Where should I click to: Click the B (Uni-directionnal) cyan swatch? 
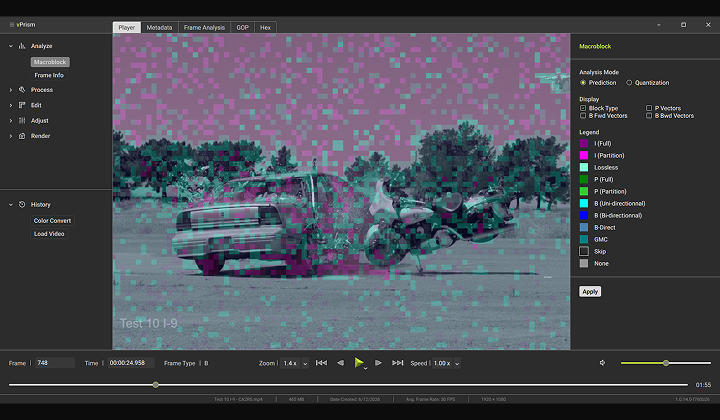[x=584, y=203]
